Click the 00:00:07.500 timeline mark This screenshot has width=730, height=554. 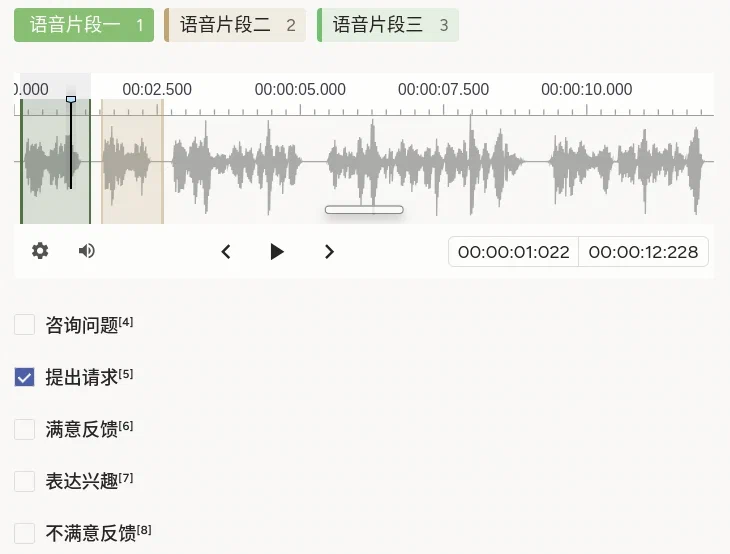coord(444,89)
